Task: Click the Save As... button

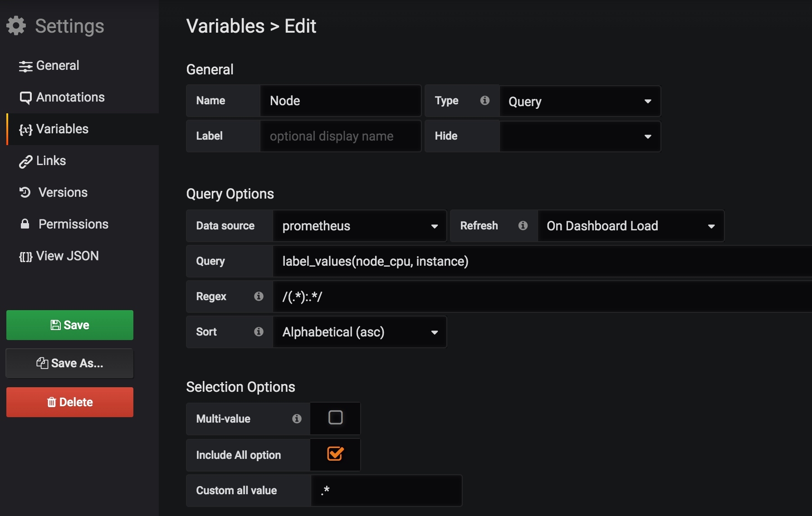Action: tap(70, 363)
